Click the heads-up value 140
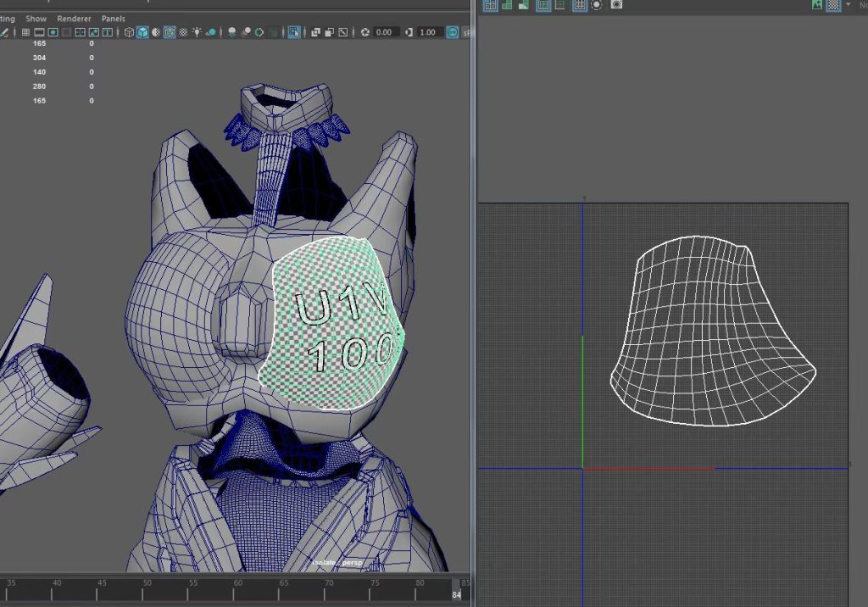 coord(39,72)
